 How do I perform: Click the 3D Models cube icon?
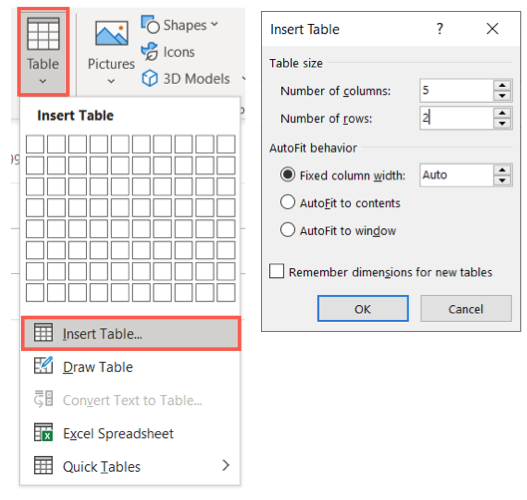pos(150,78)
